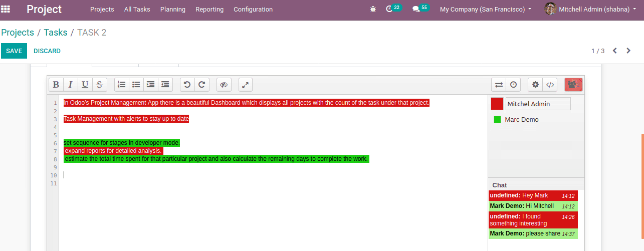644x251 pixels.
Task: Toggle bold formatting in the pad
Action: pos(56,85)
